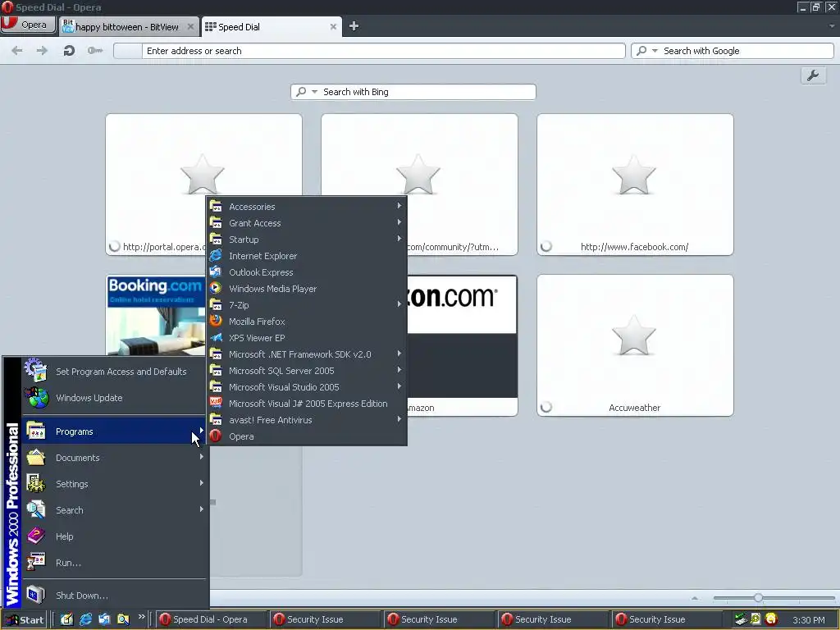
Task: Open the Accessories folder in Programs menu
Action: [x=307, y=207]
